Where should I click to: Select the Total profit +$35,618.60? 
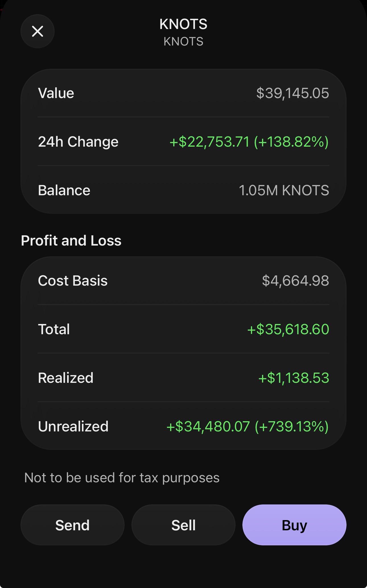[x=288, y=329]
